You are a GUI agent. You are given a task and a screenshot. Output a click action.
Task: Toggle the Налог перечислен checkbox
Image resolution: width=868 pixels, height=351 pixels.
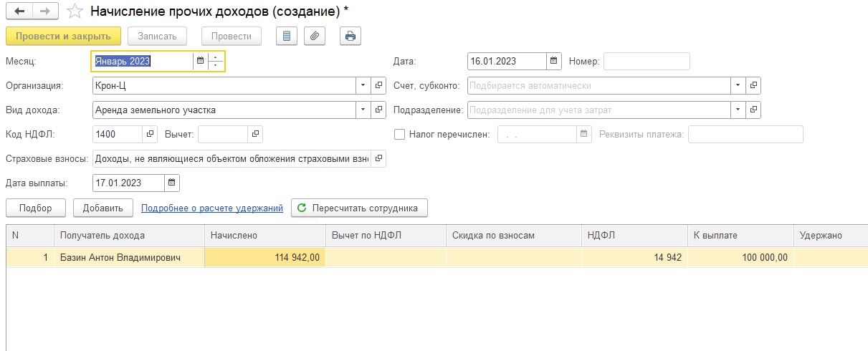pyautogui.click(x=400, y=134)
